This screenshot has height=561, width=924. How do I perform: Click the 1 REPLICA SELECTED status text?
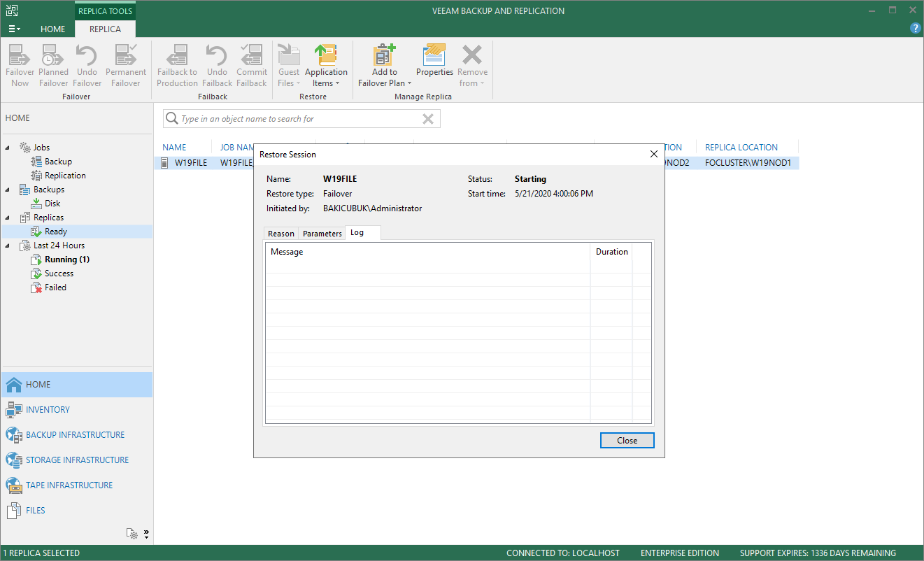tap(42, 553)
